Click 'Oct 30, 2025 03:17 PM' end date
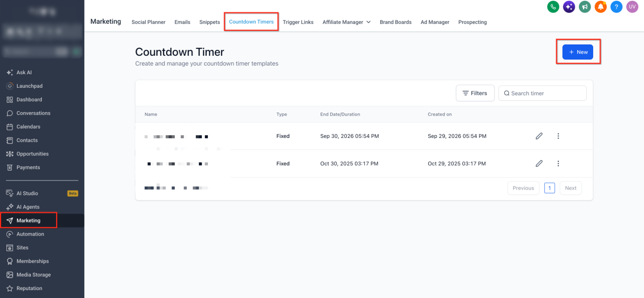The image size is (644, 298). coord(349,164)
